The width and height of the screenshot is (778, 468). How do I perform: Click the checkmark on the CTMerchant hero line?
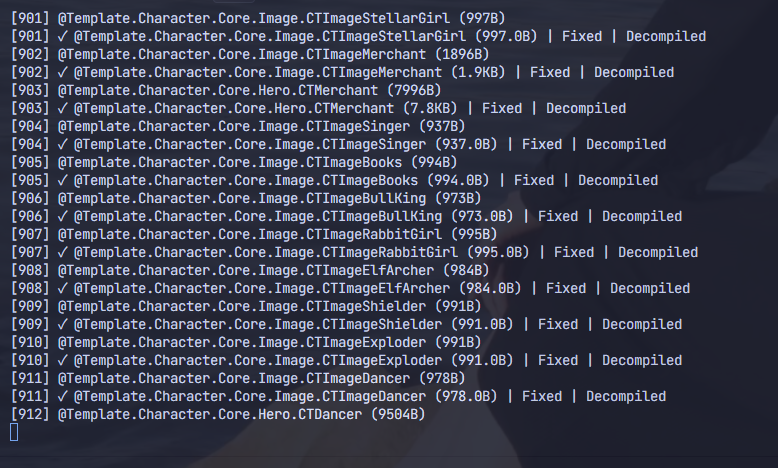[62, 108]
